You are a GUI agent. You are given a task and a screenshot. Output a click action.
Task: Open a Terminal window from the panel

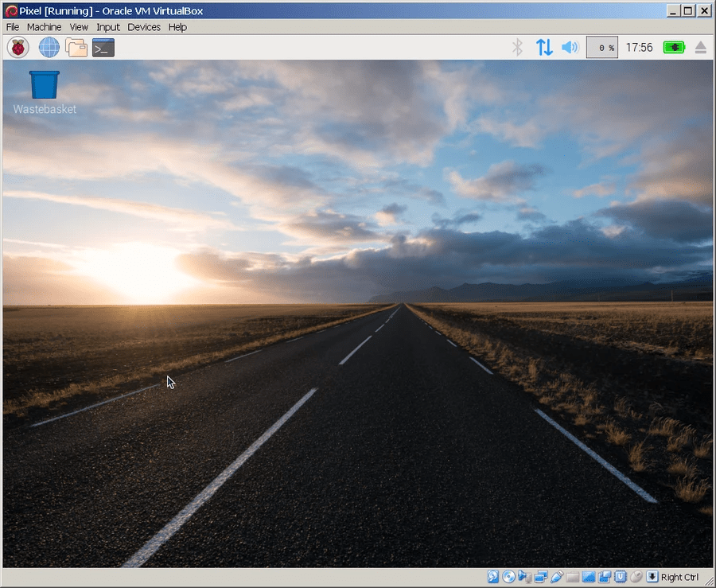click(x=103, y=47)
